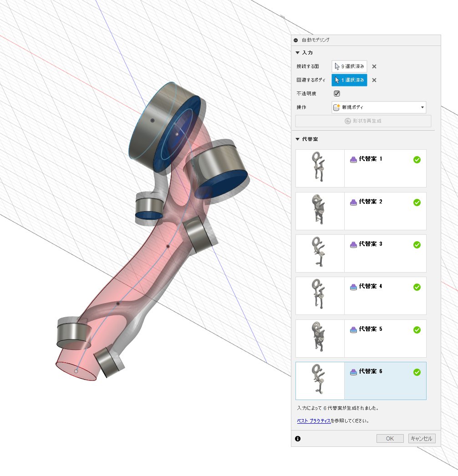Click the blue-based shape icon for 代替案 6
458x476 pixels.
[x=353, y=372]
